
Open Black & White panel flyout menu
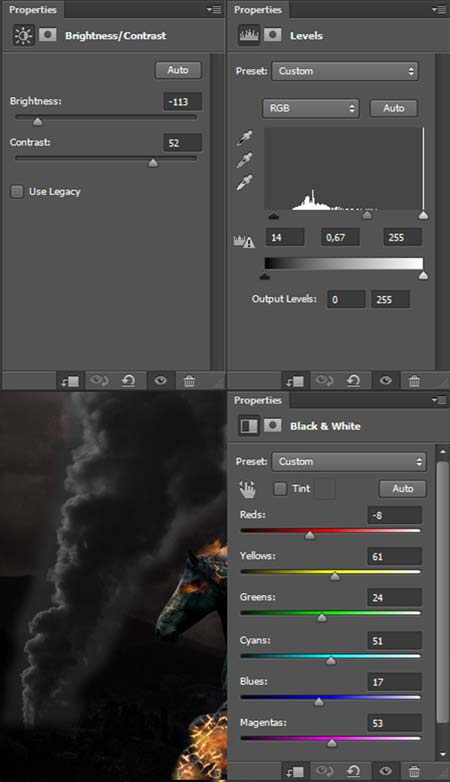(439, 400)
